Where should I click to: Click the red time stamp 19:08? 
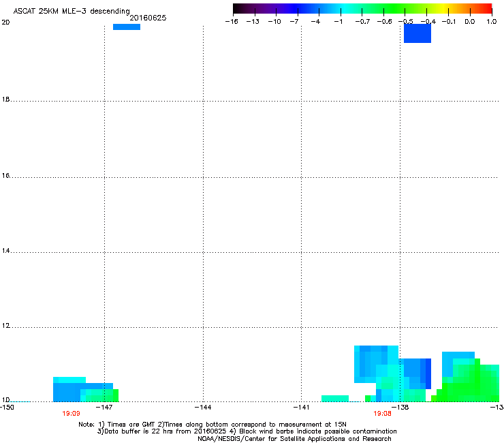click(382, 414)
